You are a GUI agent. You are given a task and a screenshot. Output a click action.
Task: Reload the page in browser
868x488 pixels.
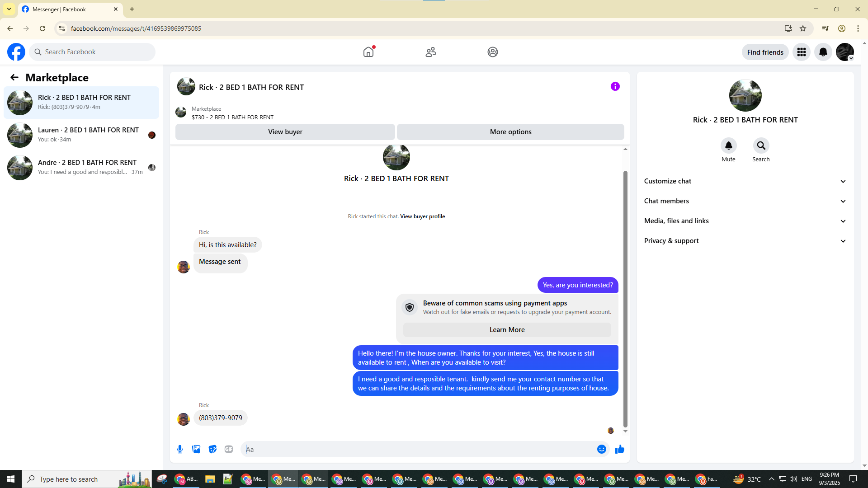point(42,28)
